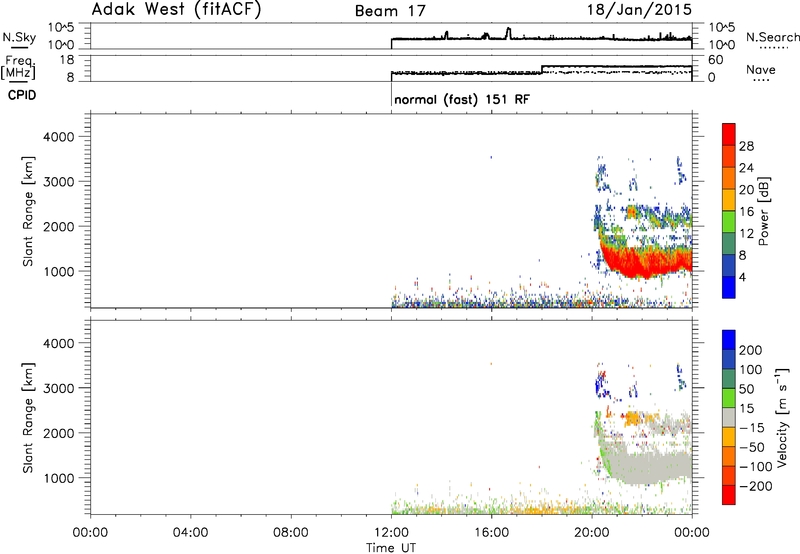800x554 pixels.
Task: Click the red strong-backscatter band in power panel
Action: point(645,262)
